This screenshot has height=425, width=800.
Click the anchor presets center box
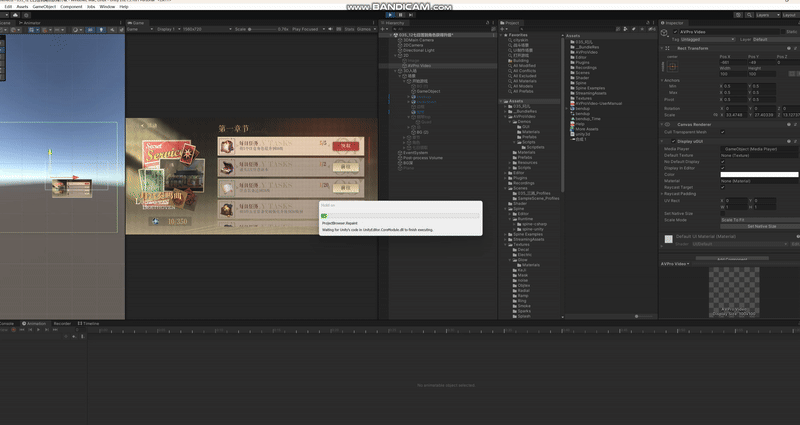(672, 67)
